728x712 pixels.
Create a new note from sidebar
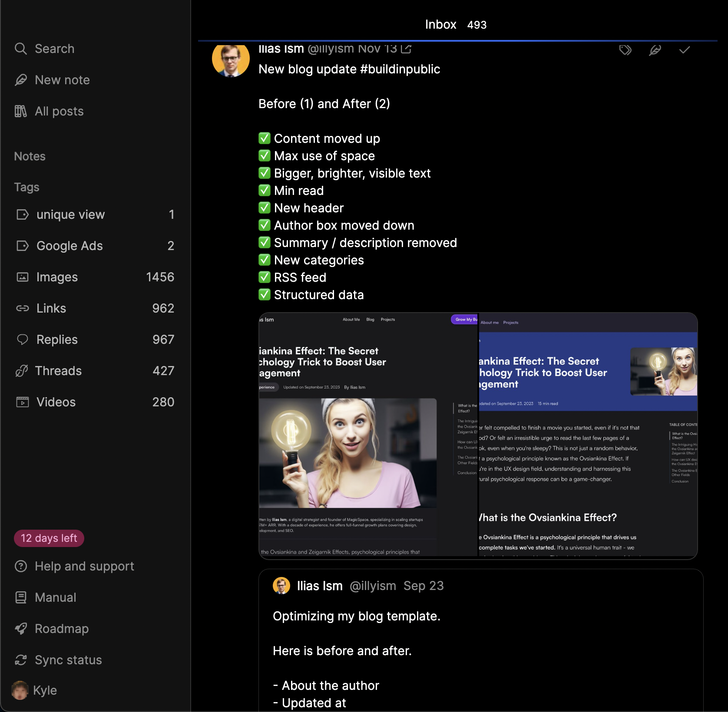pyautogui.click(x=62, y=80)
